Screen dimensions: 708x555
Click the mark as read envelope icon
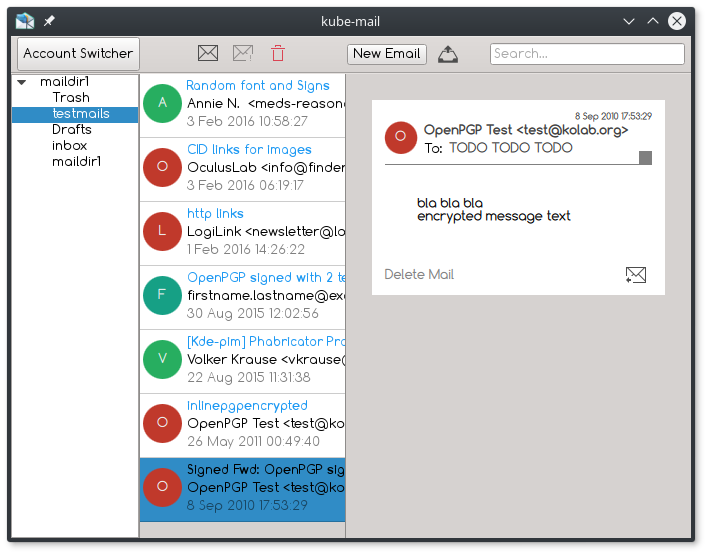point(208,54)
